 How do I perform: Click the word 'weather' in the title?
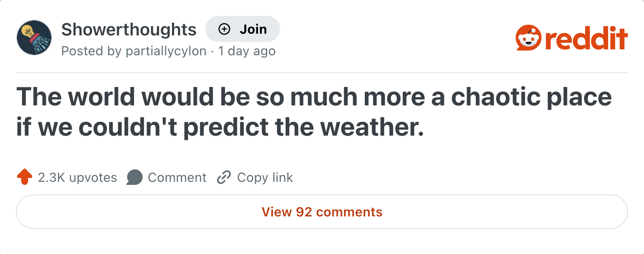(x=372, y=128)
